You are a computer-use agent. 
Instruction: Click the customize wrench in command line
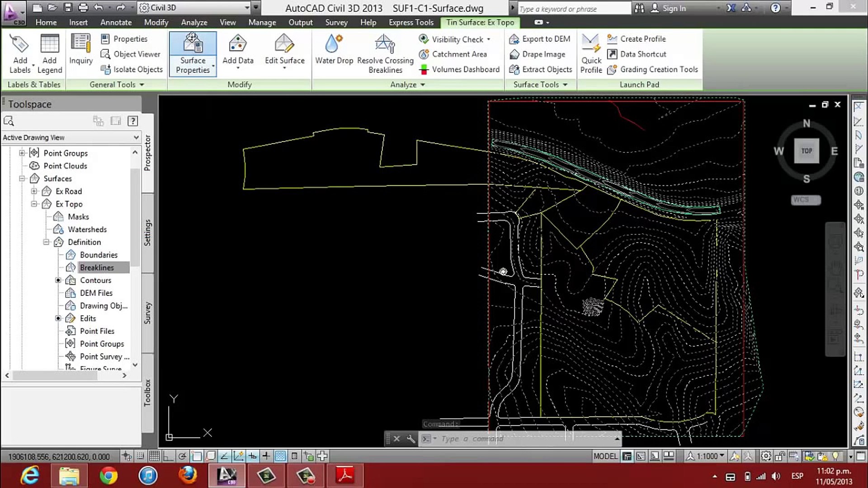click(x=410, y=439)
